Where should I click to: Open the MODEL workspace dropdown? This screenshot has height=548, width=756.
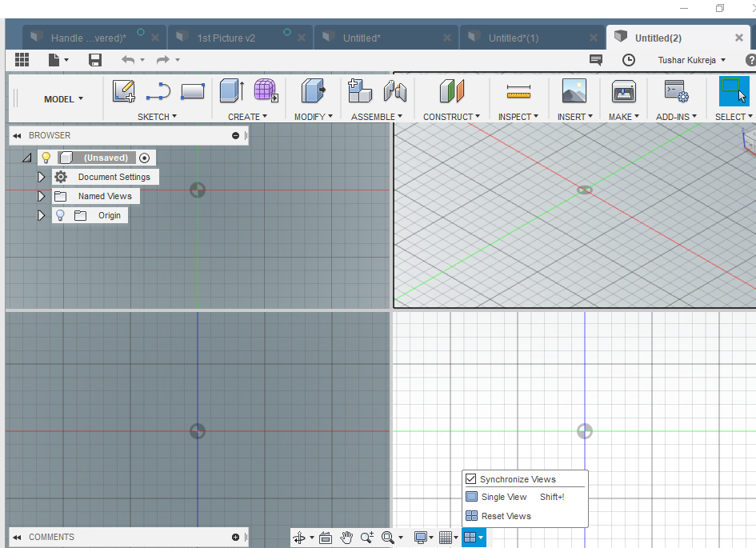pyautogui.click(x=63, y=99)
